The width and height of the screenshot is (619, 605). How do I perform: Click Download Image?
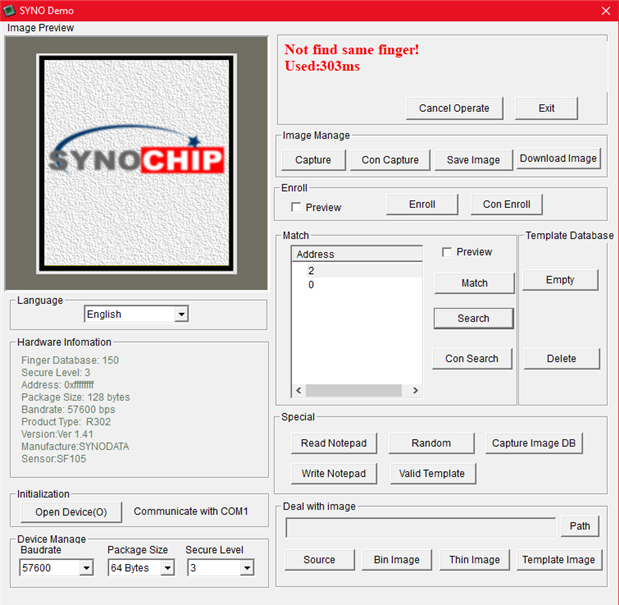click(558, 158)
